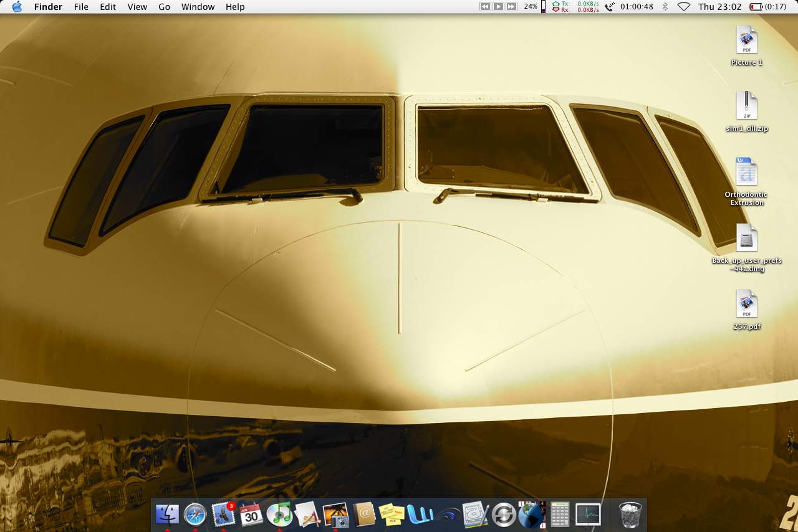The width and height of the screenshot is (798, 532).
Task: Show the Thu 23:02 clock menu
Action: (720, 7)
